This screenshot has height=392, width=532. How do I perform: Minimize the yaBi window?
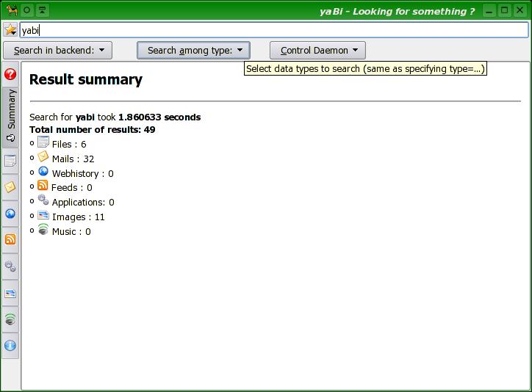[x=489, y=10]
